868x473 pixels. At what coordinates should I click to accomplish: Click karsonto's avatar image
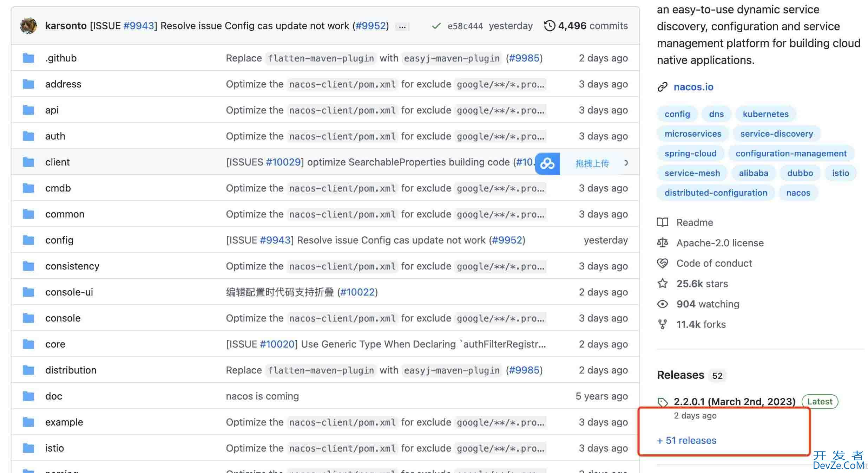click(x=28, y=26)
